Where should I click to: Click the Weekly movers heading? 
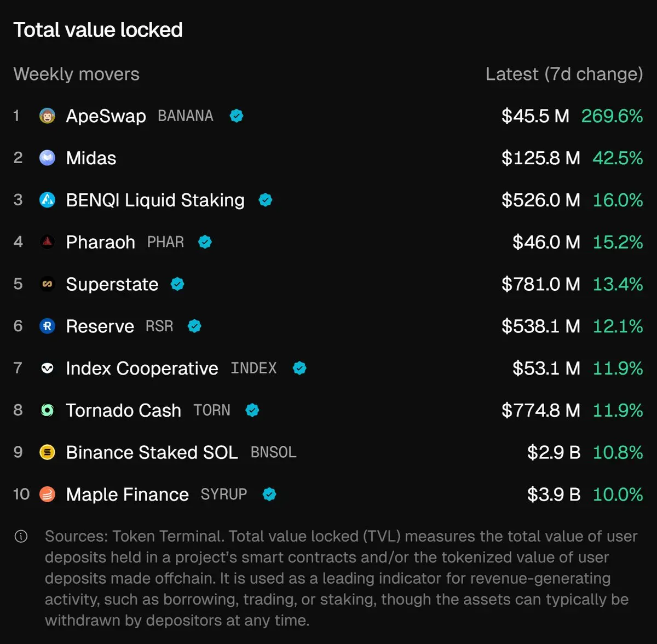point(77,74)
